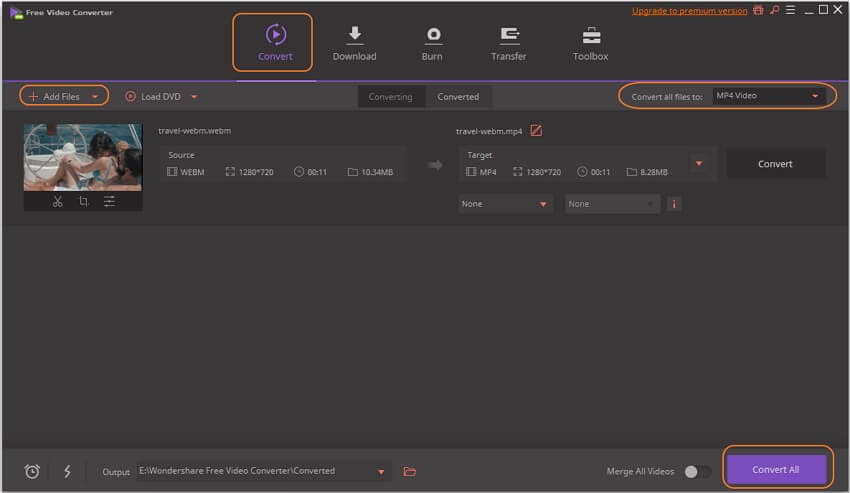Viewport: 850px width, 493px height.
Task: Open the Convert section
Action: coord(275,43)
